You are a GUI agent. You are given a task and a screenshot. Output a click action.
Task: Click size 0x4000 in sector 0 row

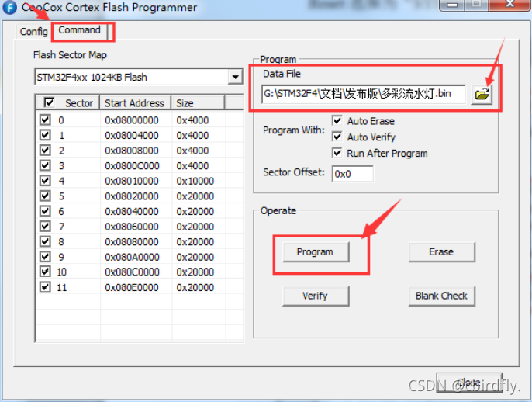(x=192, y=120)
